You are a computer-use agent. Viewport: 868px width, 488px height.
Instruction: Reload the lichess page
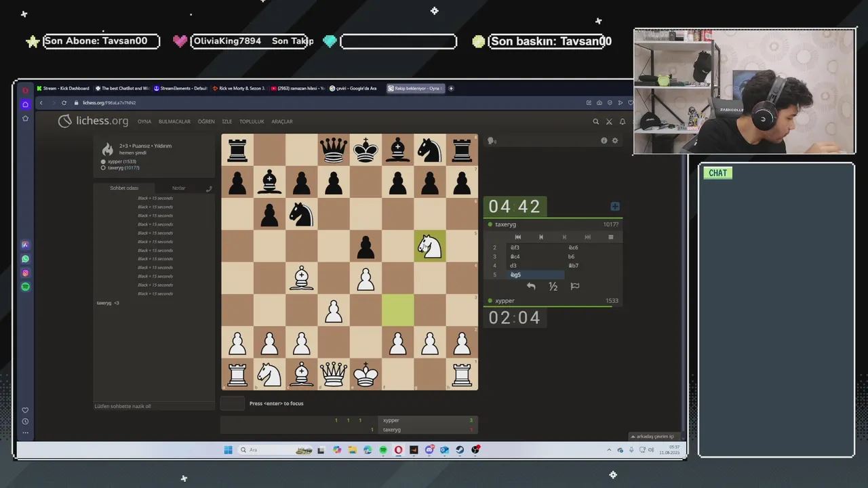64,103
